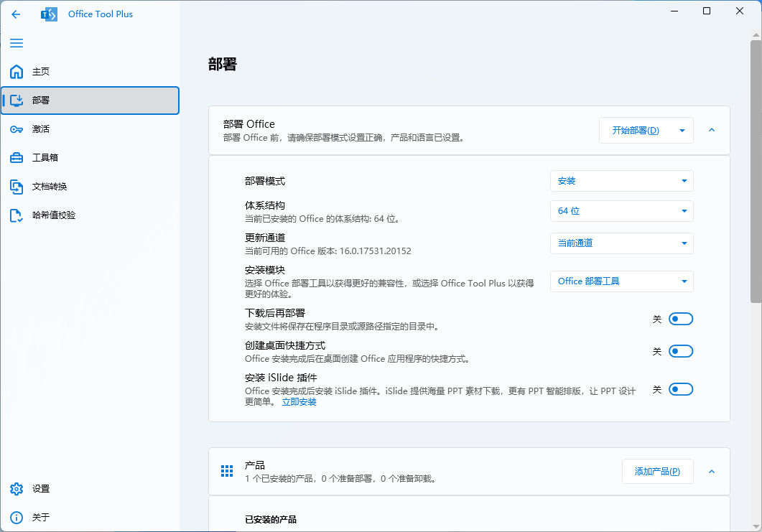Open the 设置 page
The width and height of the screenshot is (762, 532).
click(x=90, y=489)
